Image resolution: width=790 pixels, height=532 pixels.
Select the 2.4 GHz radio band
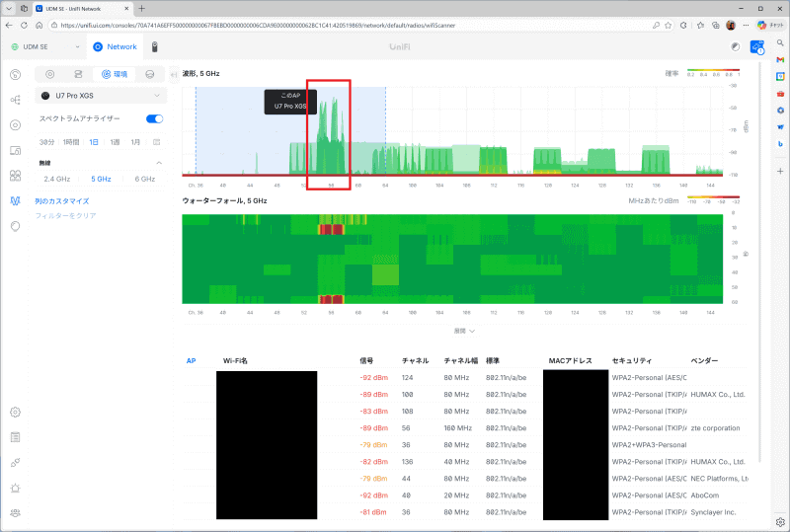pyautogui.click(x=57, y=179)
